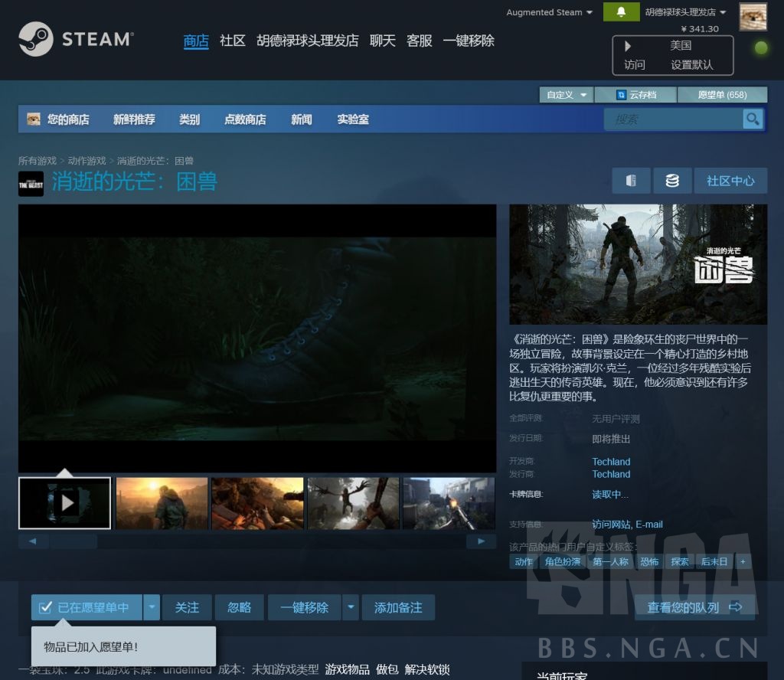Image resolution: width=784 pixels, height=680 pixels.
Task: Open the 自定义 customize dropdown
Action: click(x=566, y=95)
